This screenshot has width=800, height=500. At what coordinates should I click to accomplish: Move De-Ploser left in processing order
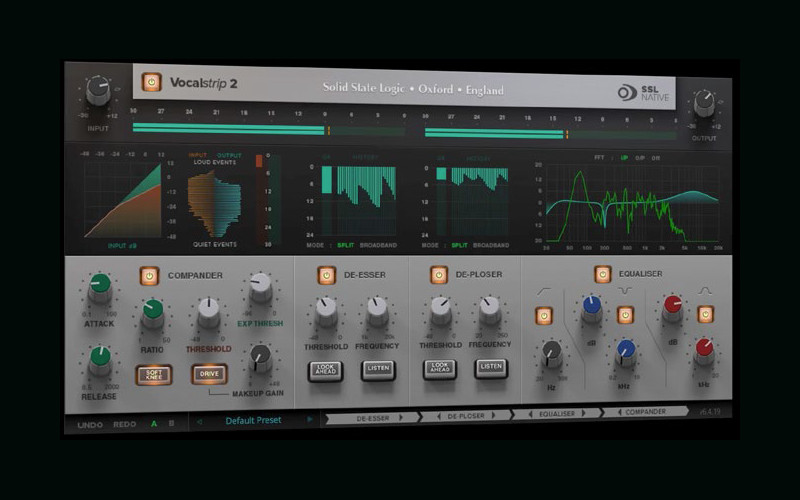point(439,417)
